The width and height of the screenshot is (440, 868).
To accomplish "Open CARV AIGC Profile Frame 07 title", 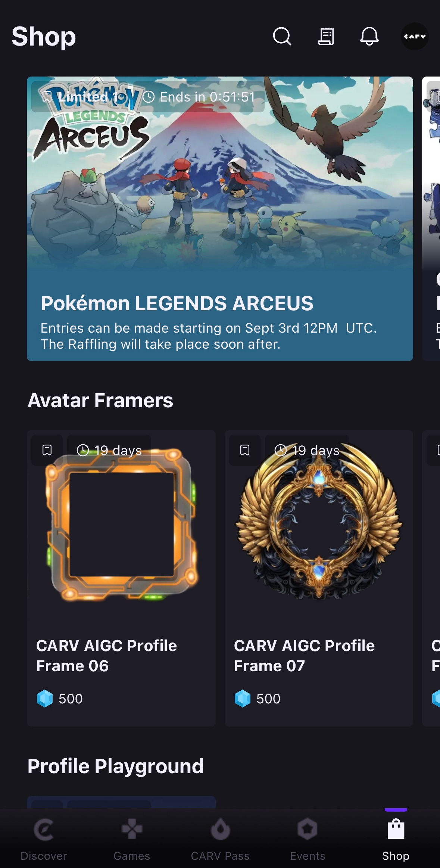I will [304, 656].
